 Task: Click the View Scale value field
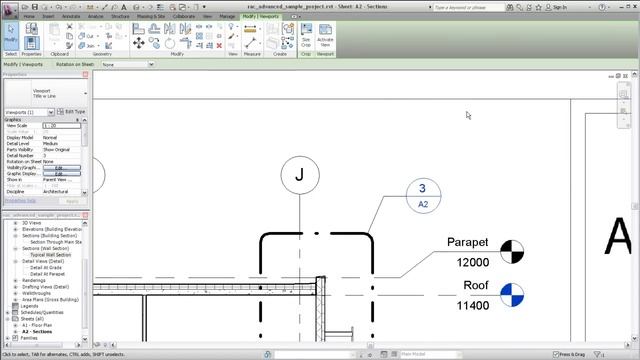pyautogui.click(x=62, y=126)
